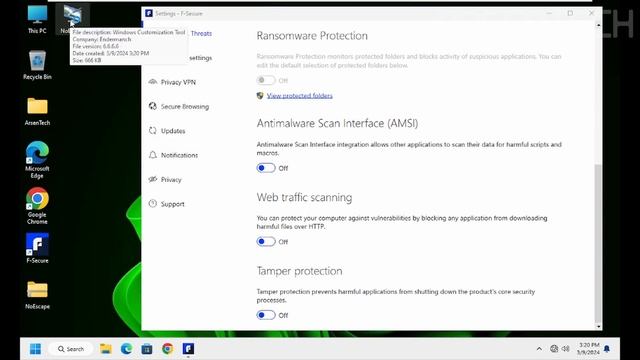The height and width of the screenshot is (360, 640).
Task: Open the taskbar clock and date
Action: (588, 349)
